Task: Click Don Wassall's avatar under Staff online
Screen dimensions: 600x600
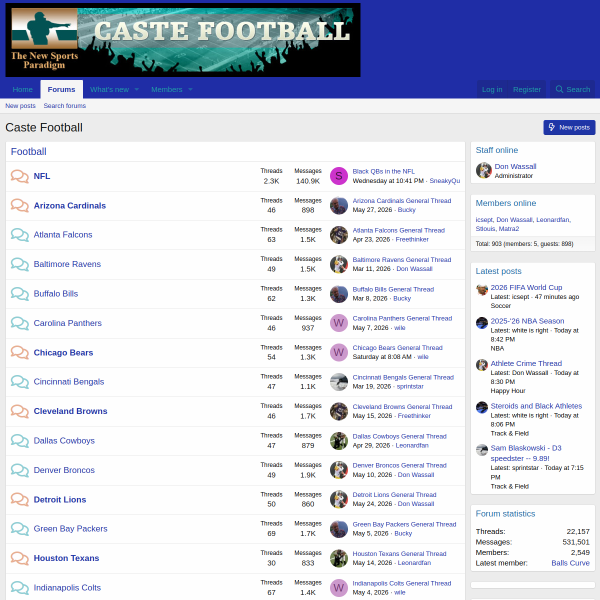Action: coord(484,170)
